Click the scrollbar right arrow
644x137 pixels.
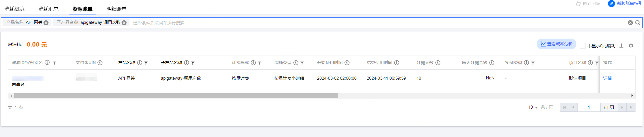click(x=632, y=96)
